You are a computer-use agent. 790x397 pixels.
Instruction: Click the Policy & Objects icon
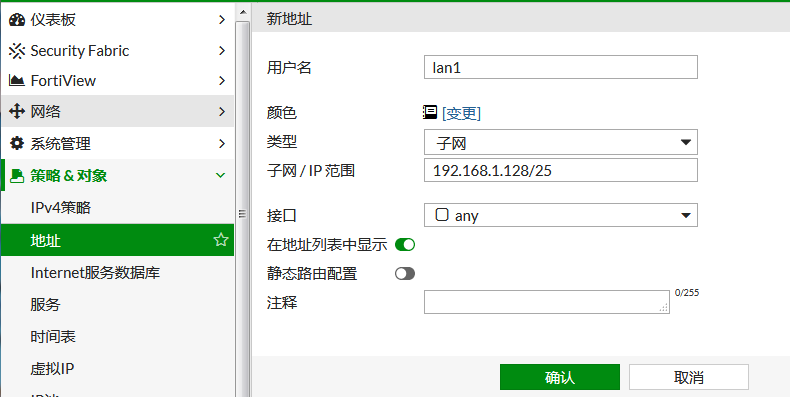coord(17,176)
